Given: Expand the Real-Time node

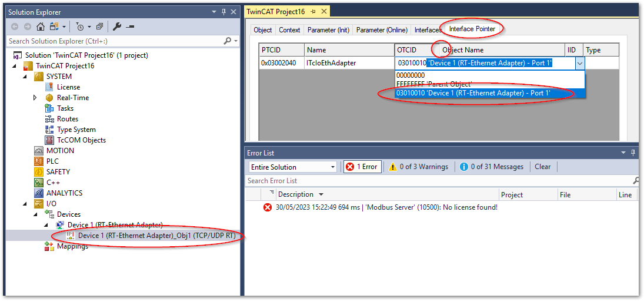Looking at the screenshot, I should pyautogui.click(x=35, y=98).
